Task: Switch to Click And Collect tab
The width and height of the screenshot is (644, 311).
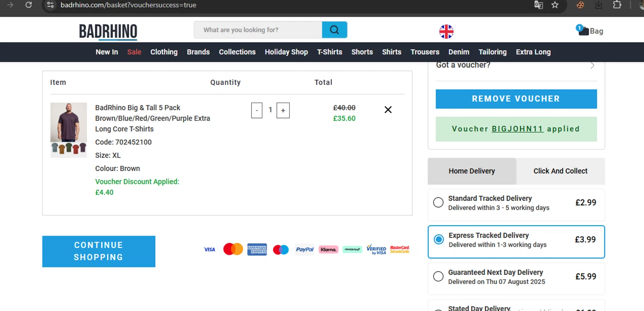Action: point(560,171)
